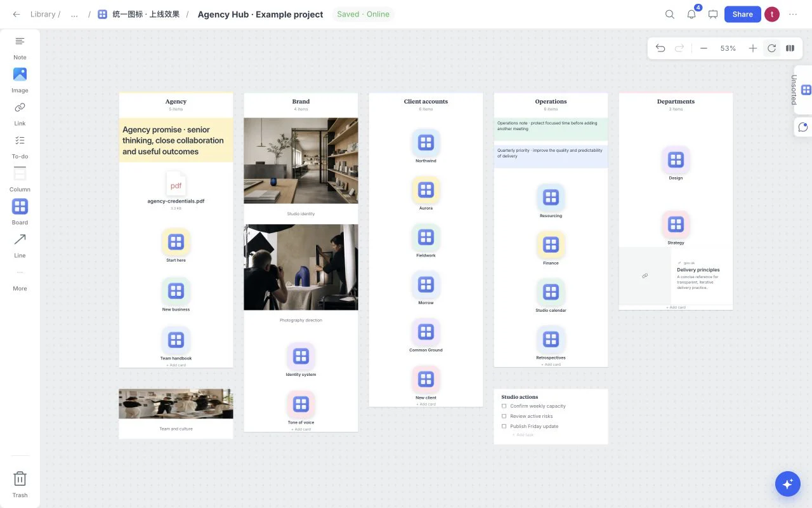Select the Link tool in sidebar
Viewport: 812px width, 508px height.
(x=20, y=114)
